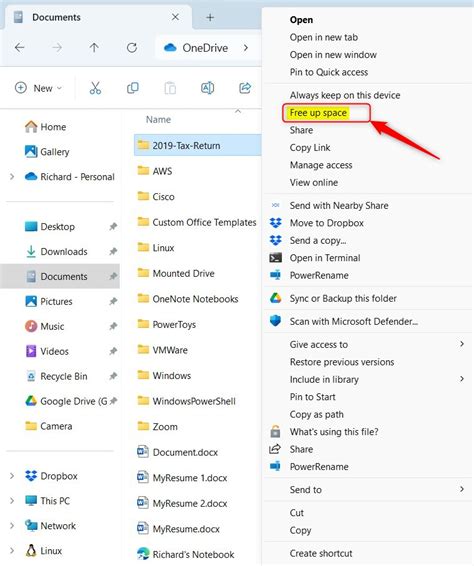Close the Documents tab
The width and height of the screenshot is (474, 566).
pyautogui.click(x=175, y=17)
